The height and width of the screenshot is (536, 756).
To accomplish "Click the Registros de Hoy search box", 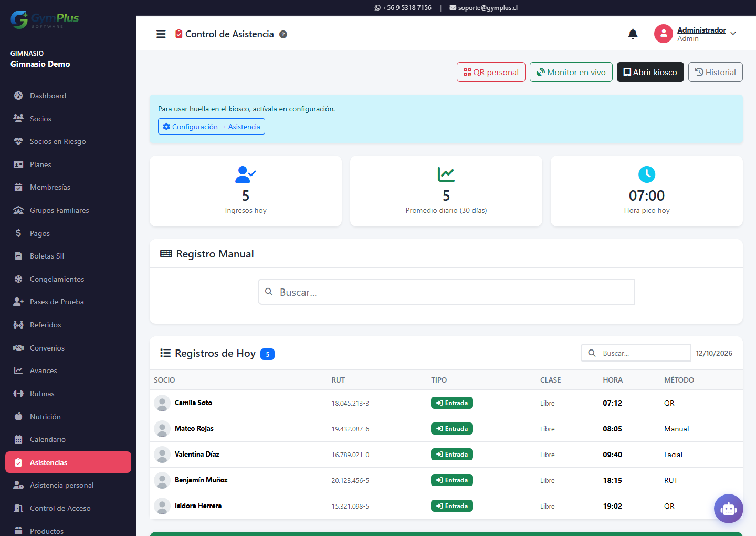I will [x=636, y=353].
